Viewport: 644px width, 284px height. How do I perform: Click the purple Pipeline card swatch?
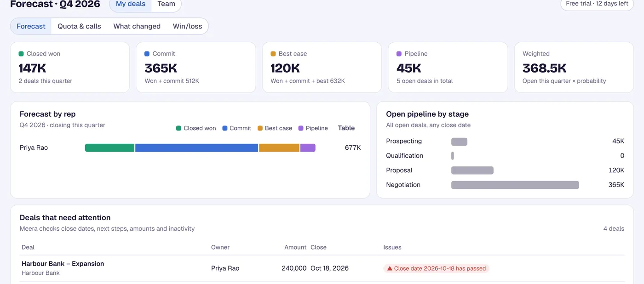pos(399,54)
